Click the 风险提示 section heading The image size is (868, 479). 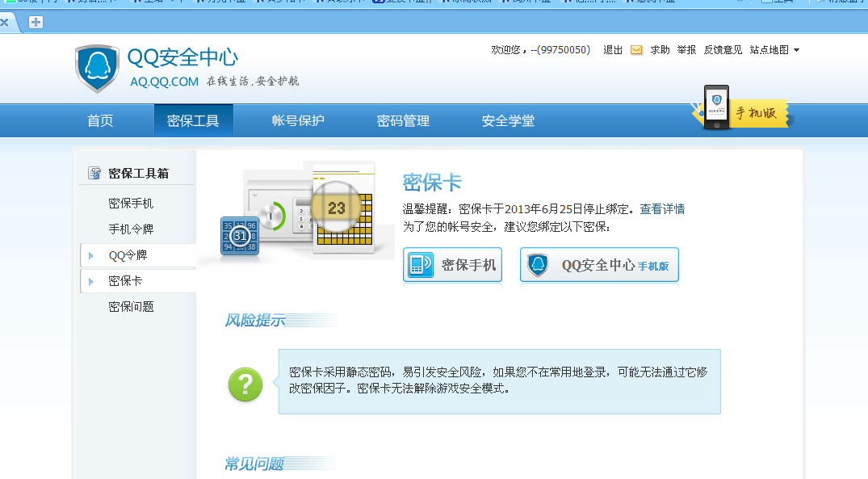point(254,320)
